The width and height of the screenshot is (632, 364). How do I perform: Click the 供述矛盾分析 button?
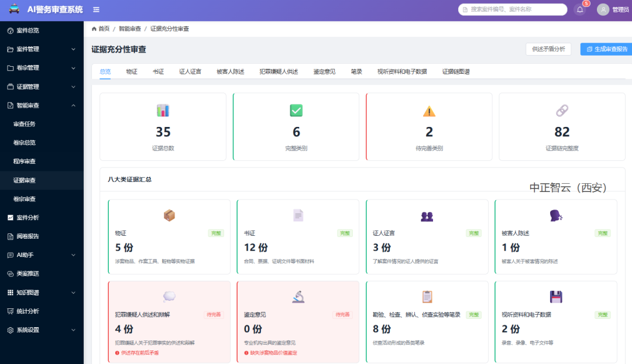pyautogui.click(x=548, y=49)
